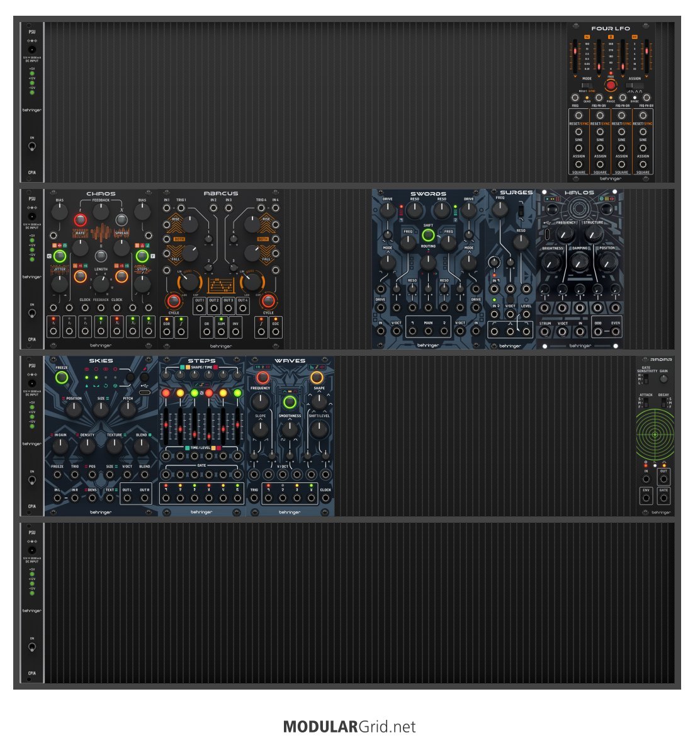700x740 pixels.
Task: Click the first frequency slider on Four LFO
Action: pyautogui.click(x=575, y=57)
